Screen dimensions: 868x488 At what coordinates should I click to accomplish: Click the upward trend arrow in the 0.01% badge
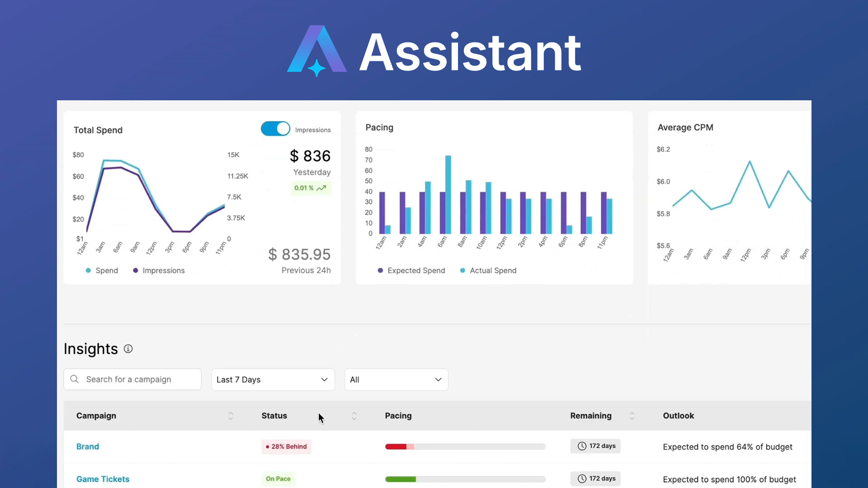tap(321, 188)
